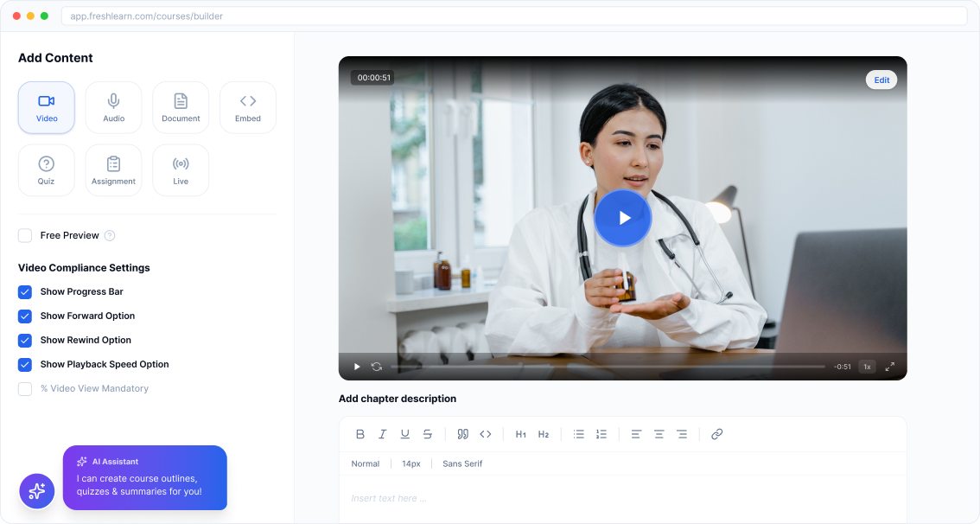
Task: Choose the Quiz content icon
Action: tap(47, 170)
